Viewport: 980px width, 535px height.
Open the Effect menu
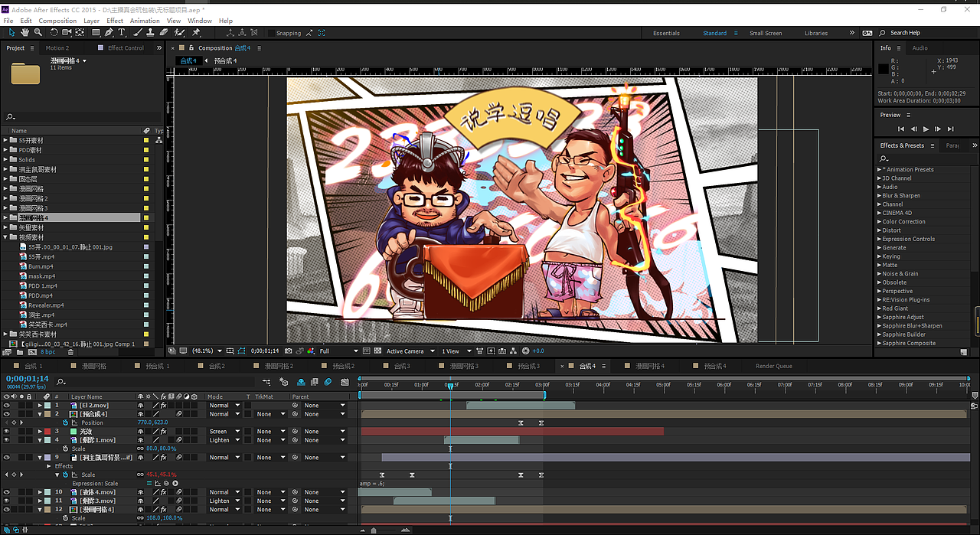[x=115, y=21]
